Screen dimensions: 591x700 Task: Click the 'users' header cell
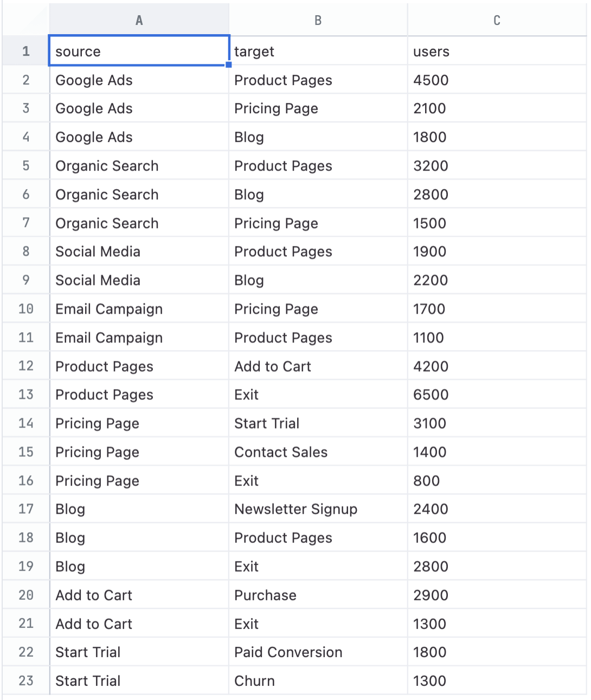[496, 51]
